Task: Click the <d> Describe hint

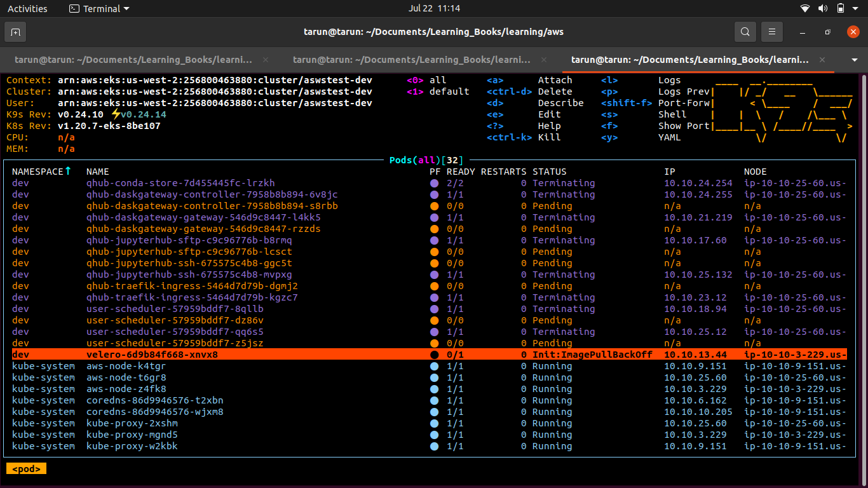Action: [x=535, y=103]
